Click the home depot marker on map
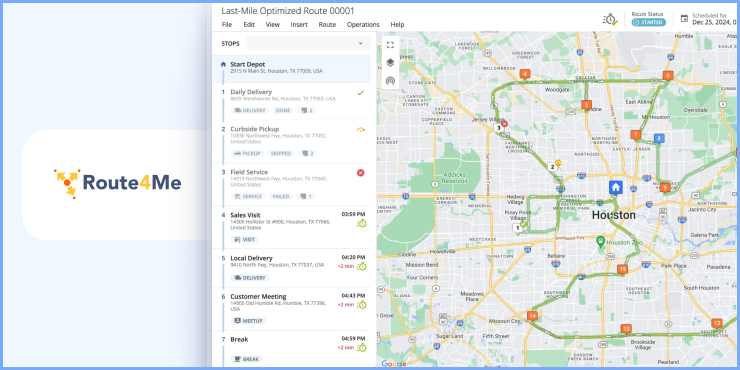 pyautogui.click(x=615, y=187)
